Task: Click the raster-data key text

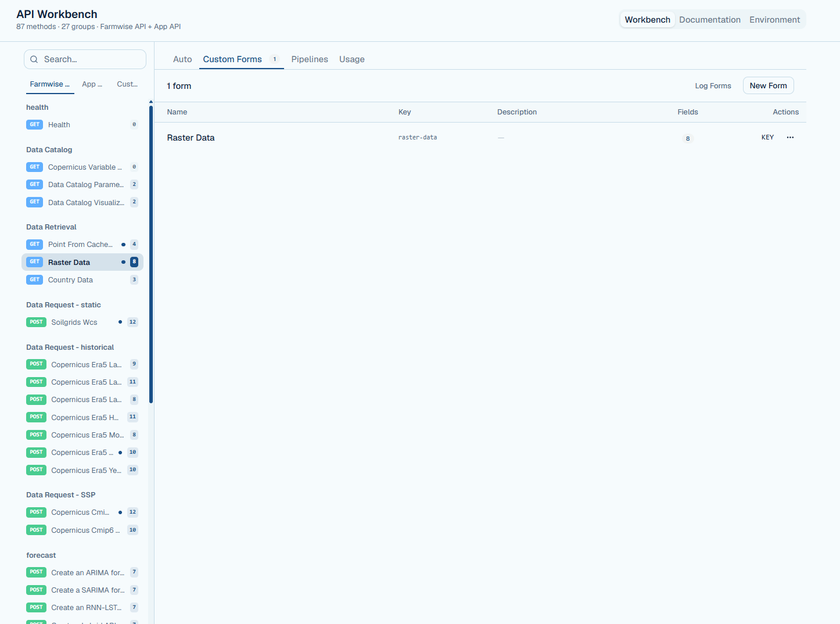Action: pyautogui.click(x=418, y=138)
